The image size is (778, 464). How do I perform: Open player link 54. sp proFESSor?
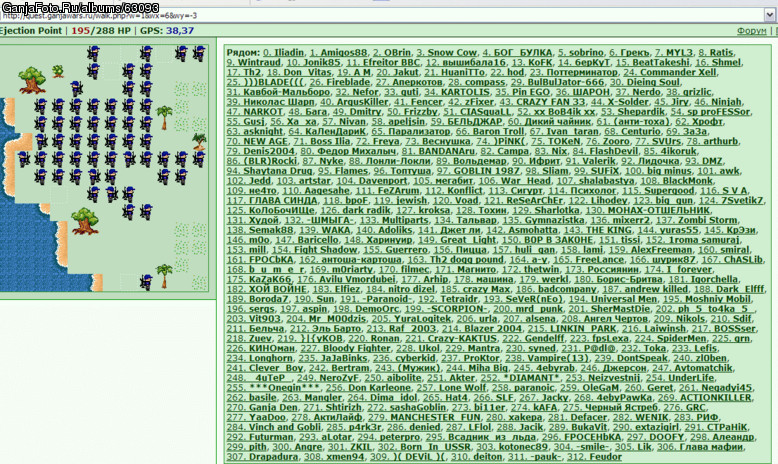coord(710,112)
